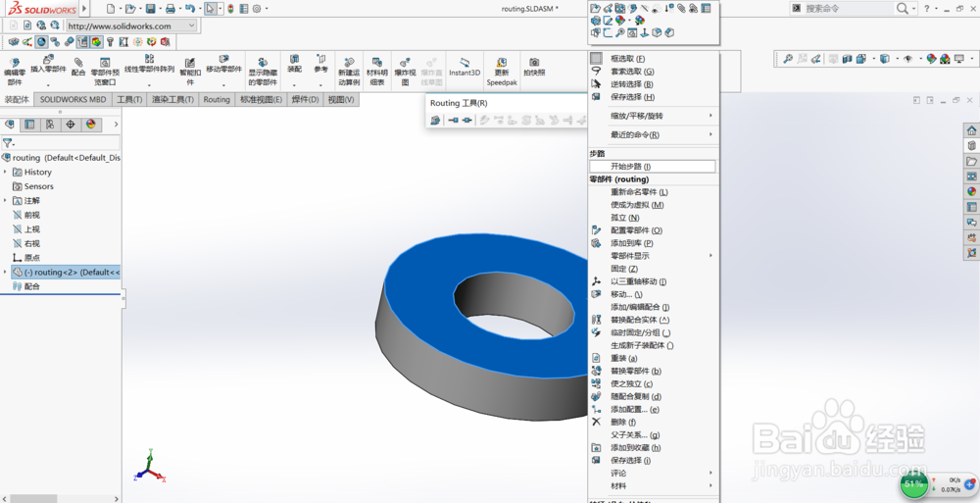Open the FeatureManager design tree tab

point(10,125)
